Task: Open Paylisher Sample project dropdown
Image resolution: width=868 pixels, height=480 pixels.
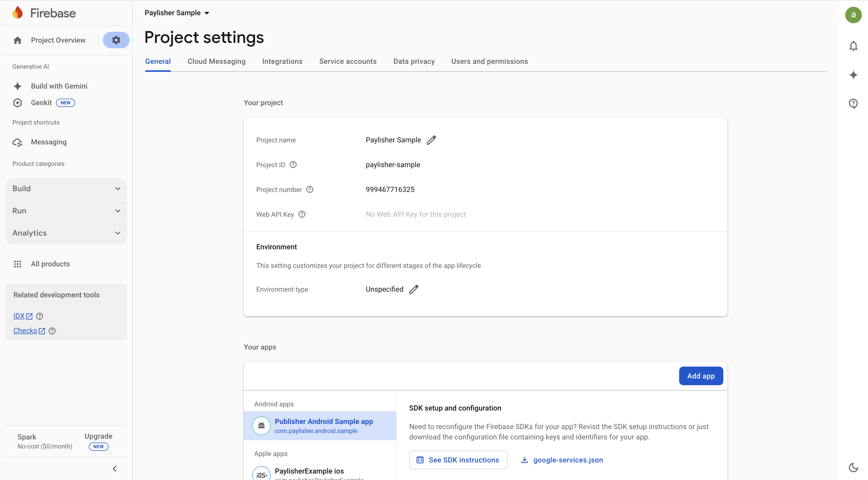Action: 177,13
